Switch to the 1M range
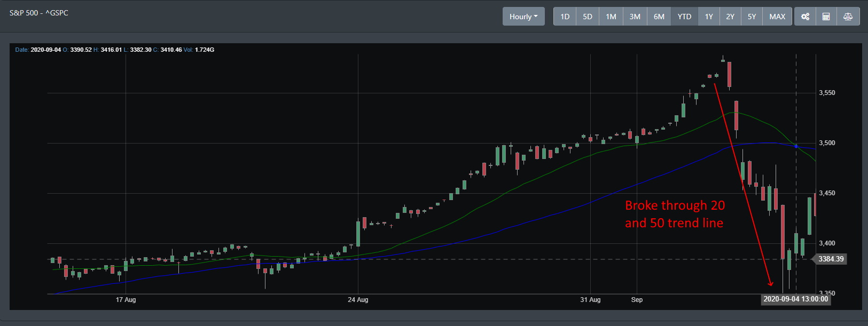868x326 pixels. click(611, 17)
